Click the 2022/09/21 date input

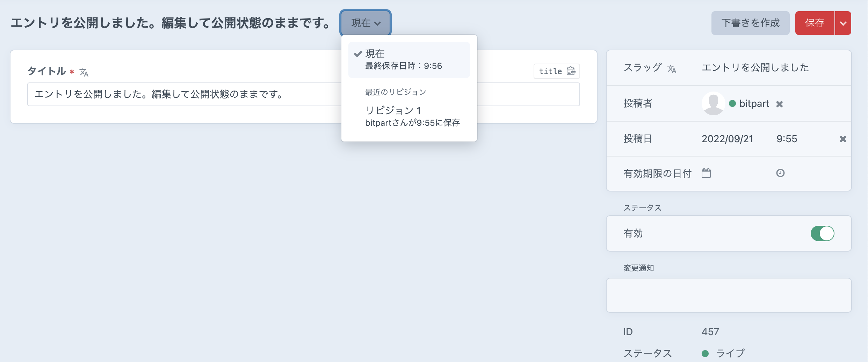coord(726,138)
